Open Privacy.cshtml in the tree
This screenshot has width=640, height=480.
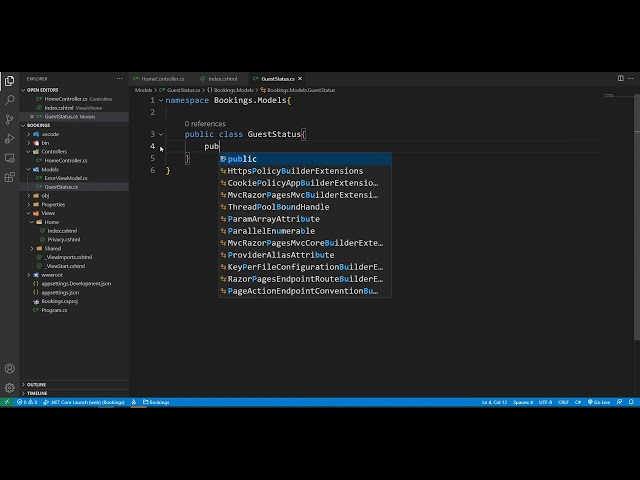(x=64, y=240)
